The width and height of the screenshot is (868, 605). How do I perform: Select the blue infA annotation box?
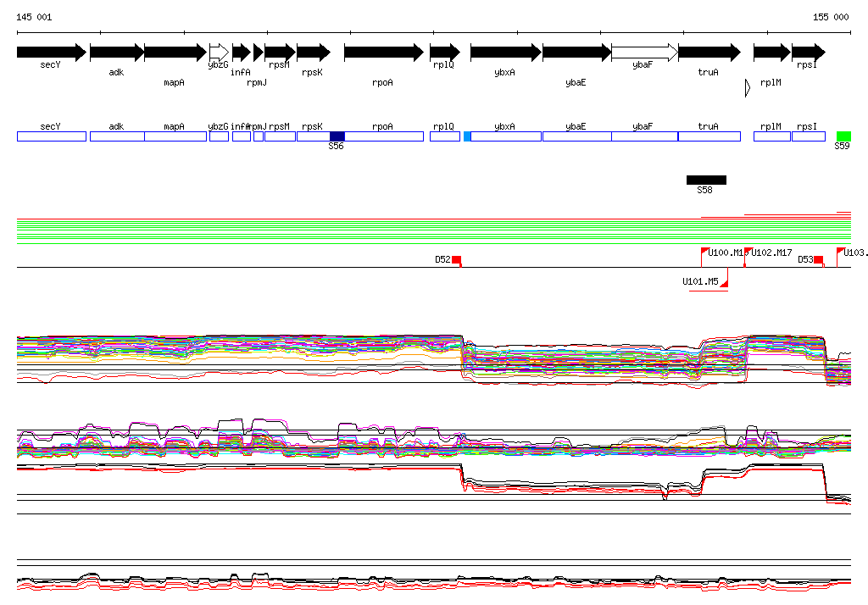click(x=242, y=136)
